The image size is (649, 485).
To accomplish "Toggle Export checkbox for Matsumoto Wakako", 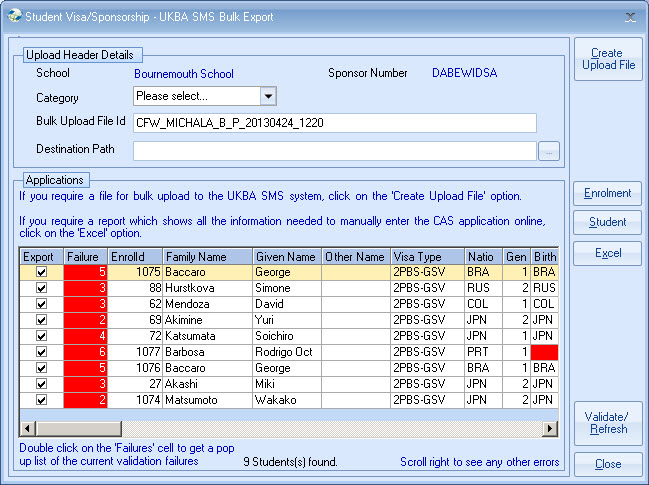I will pos(41,400).
